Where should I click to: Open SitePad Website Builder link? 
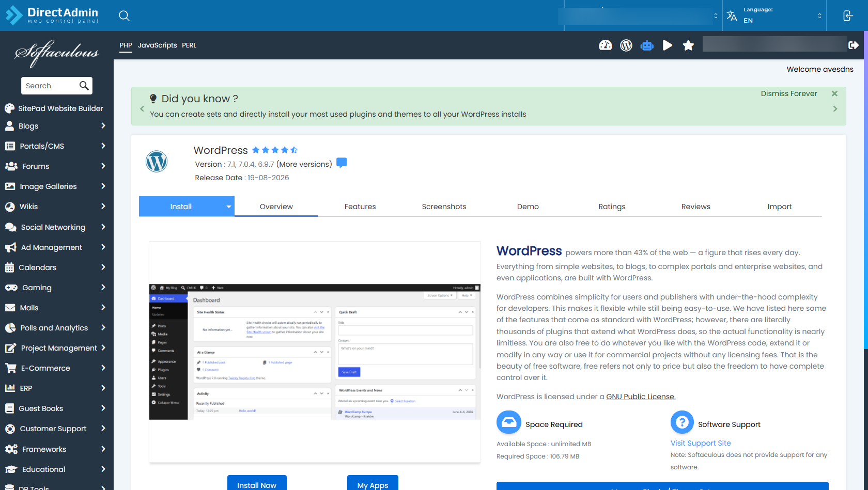[60, 108]
